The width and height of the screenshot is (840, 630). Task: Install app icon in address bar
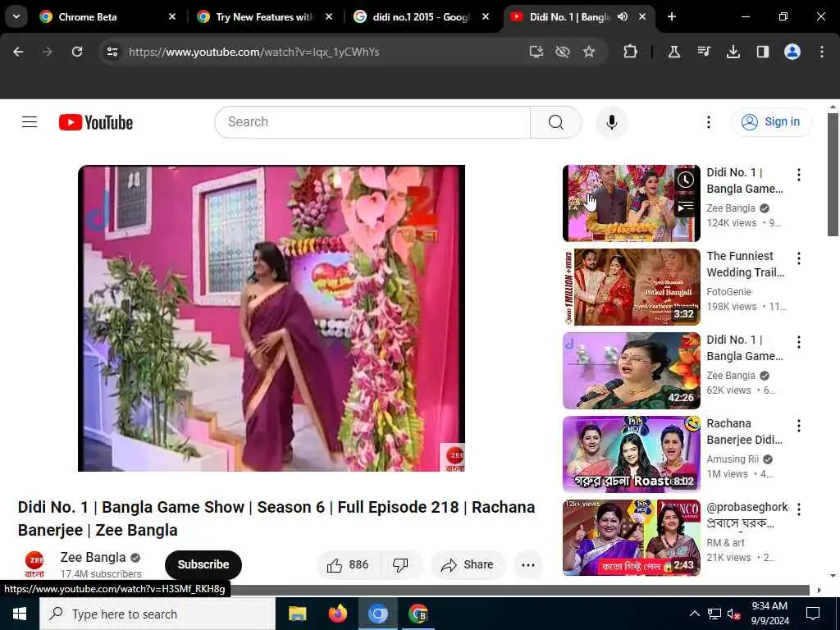pyautogui.click(x=536, y=52)
